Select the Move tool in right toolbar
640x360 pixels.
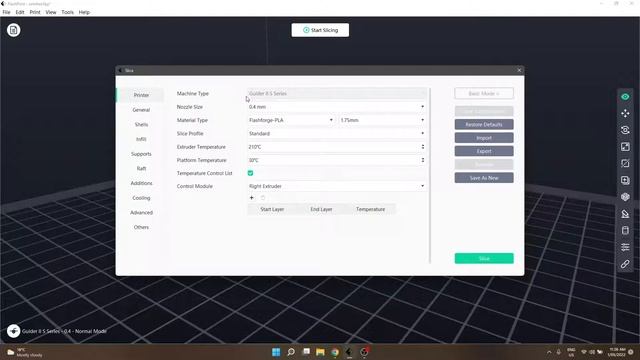625,113
